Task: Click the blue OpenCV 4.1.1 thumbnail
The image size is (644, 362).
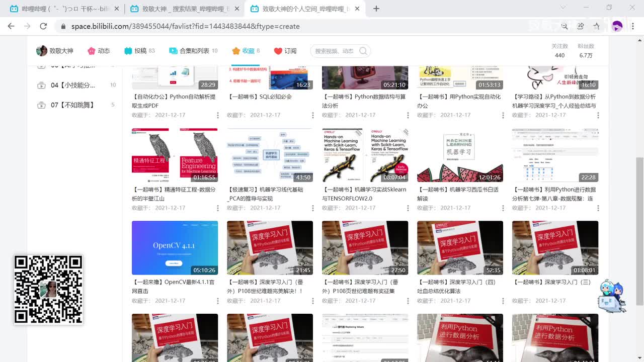Action: [175, 248]
